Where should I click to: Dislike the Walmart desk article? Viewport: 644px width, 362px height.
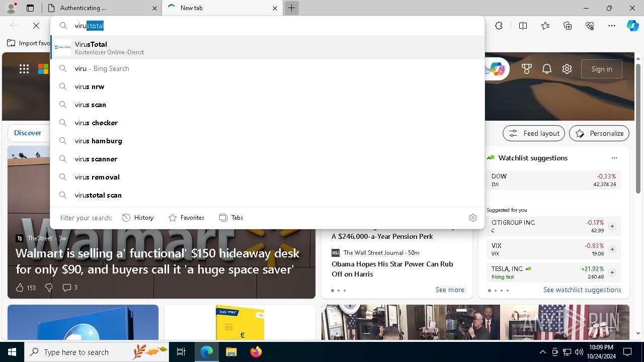pyautogui.click(x=49, y=288)
